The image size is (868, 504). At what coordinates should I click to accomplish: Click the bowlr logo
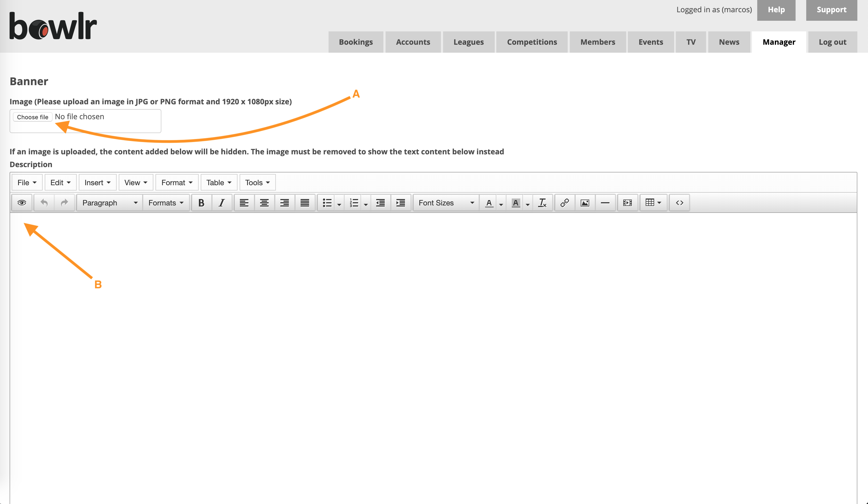click(x=53, y=26)
